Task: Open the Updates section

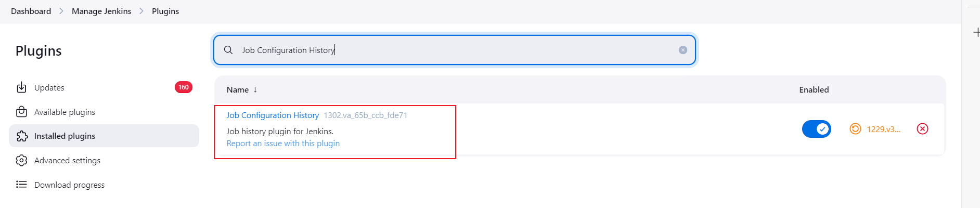Action: 49,87
